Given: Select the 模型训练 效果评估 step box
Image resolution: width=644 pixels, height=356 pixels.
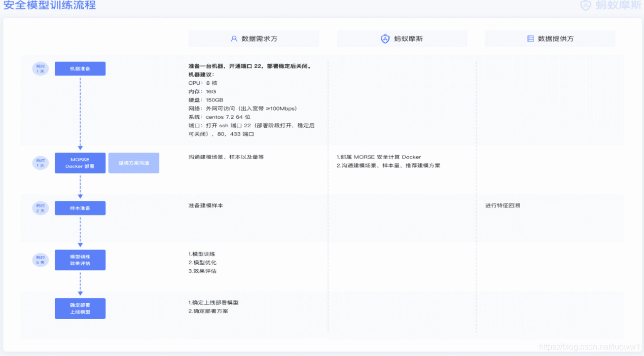Looking at the screenshot, I should click(x=80, y=260).
